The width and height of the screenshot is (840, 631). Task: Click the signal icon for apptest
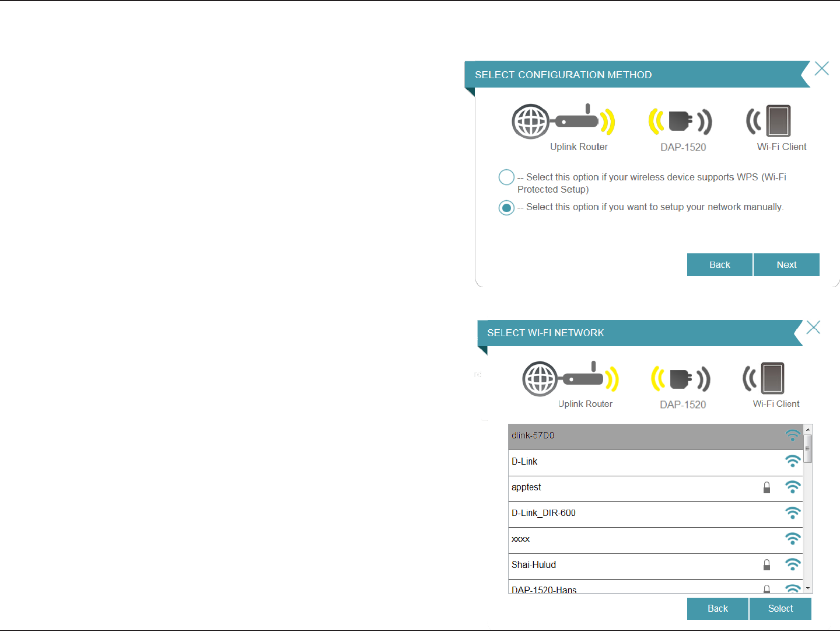click(x=793, y=487)
